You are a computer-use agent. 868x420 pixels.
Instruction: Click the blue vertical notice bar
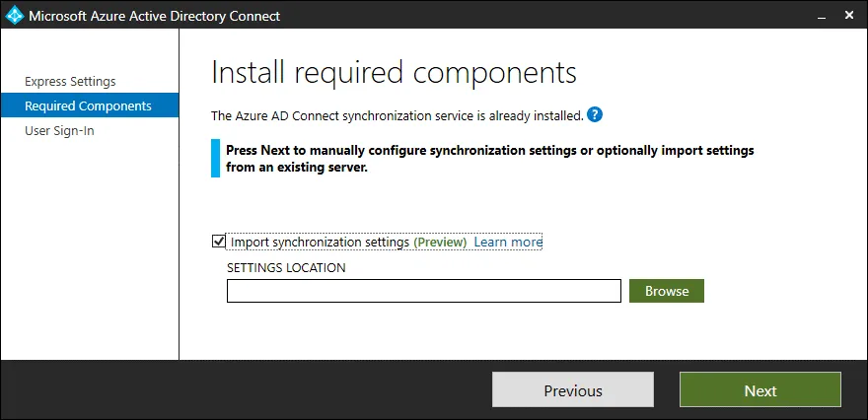(x=215, y=159)
